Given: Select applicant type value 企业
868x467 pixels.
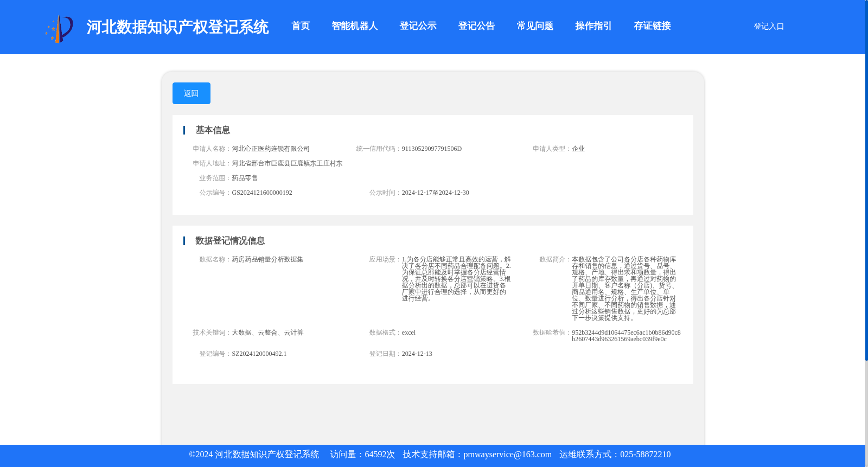Looking at the screenshot, I should [x=578, y=149].
